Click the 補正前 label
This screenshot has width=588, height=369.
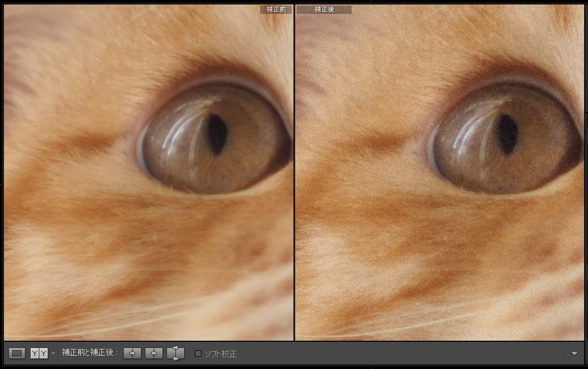coord(276,9)
